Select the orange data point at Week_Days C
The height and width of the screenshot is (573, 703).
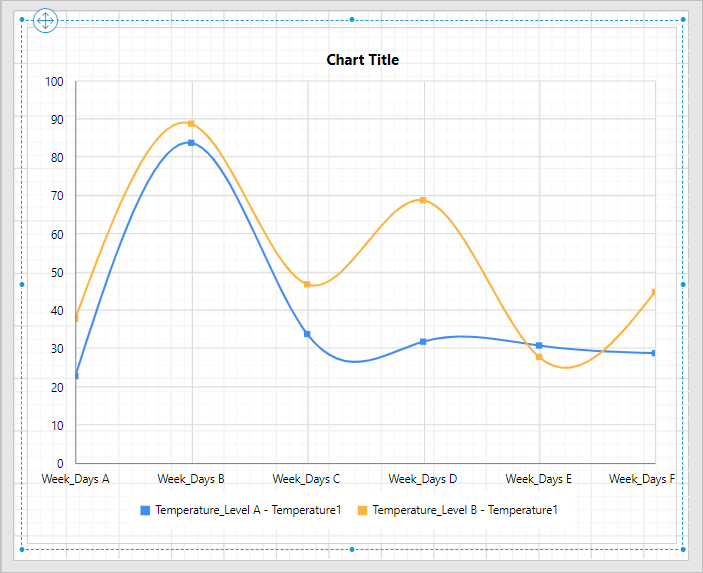307,284
